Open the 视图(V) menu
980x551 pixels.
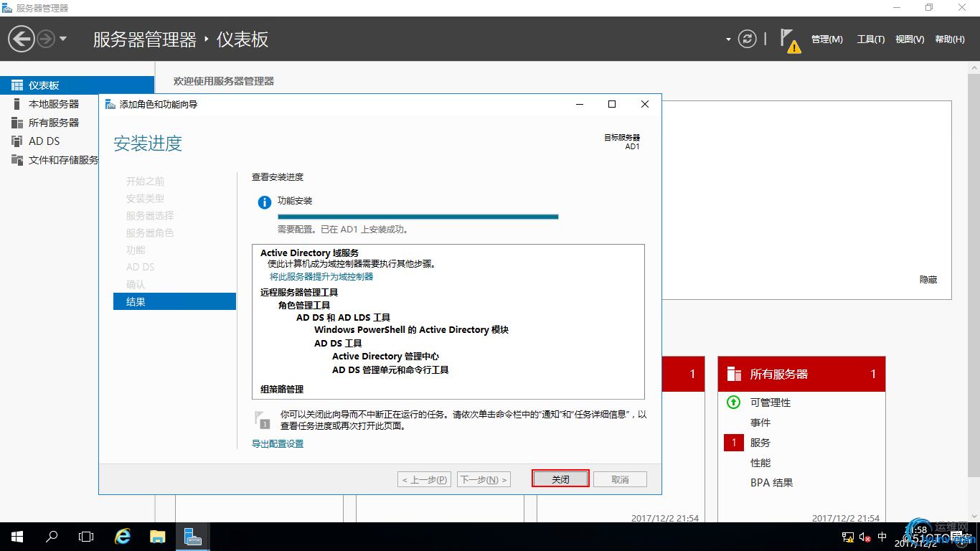click(x=909, y=39)
